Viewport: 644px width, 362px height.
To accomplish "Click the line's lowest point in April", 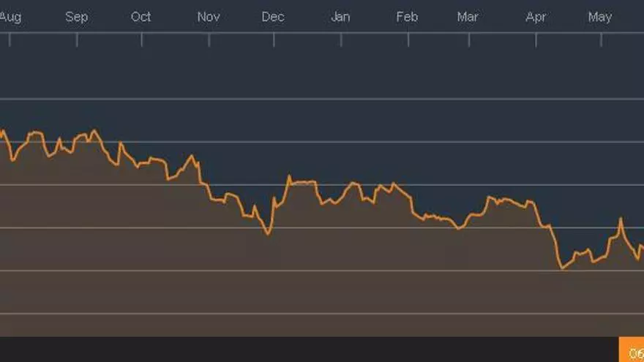I will tap(562, 268).
